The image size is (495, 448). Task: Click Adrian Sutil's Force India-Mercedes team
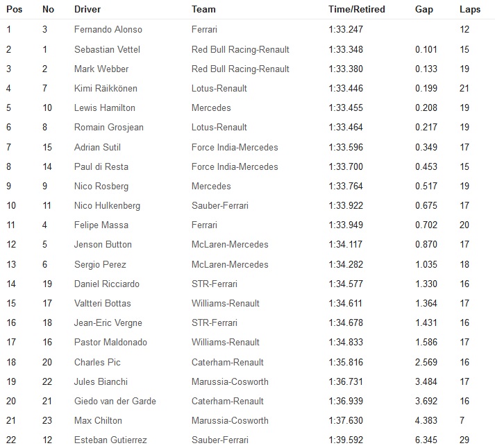tap(235, 147)
